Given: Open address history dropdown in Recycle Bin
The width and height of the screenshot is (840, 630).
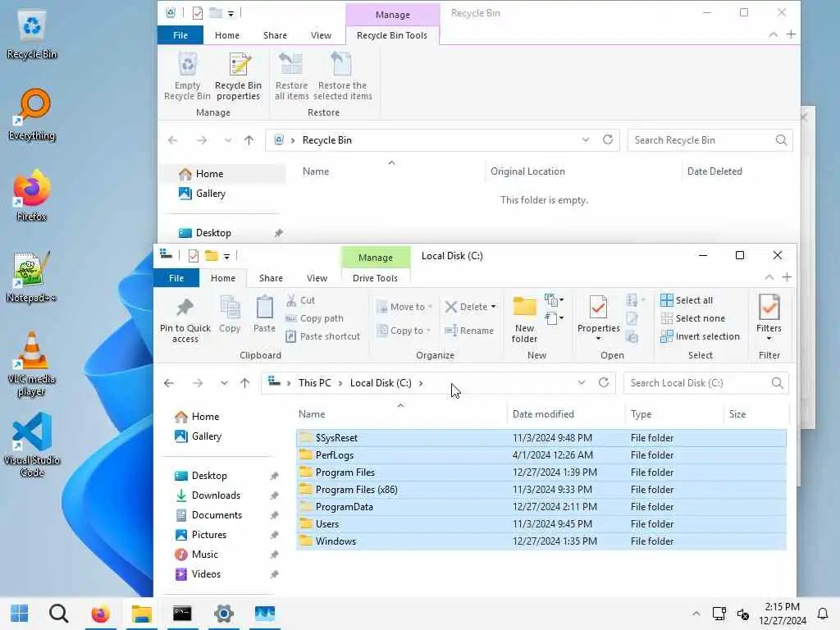Looking at the screenshot, I should (x=586, y=139).
